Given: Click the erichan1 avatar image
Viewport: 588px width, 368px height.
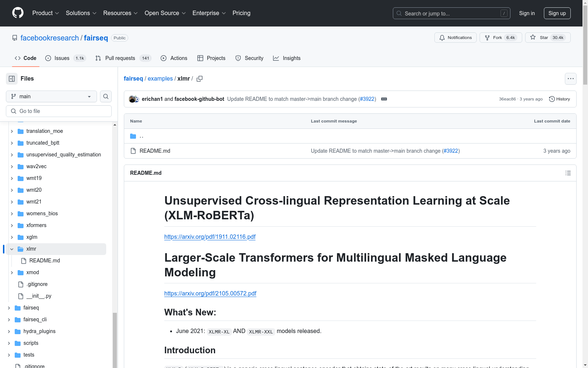Looking at the screenshot, I should [132, 99].
